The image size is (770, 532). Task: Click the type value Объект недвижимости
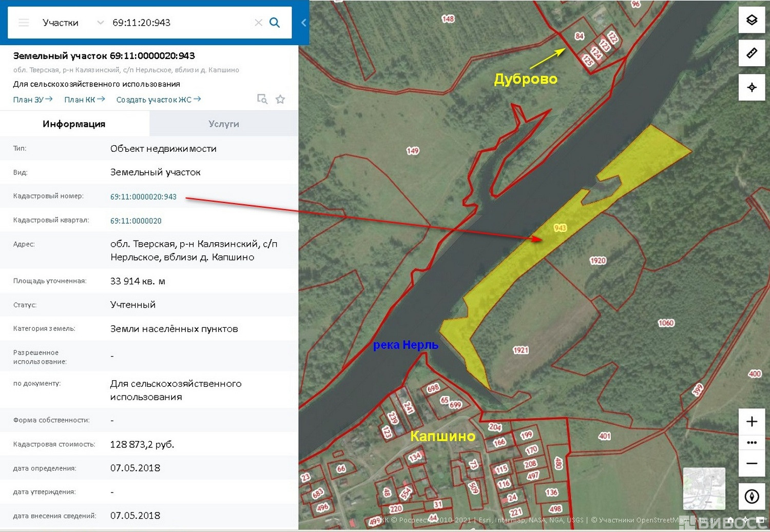163,149
